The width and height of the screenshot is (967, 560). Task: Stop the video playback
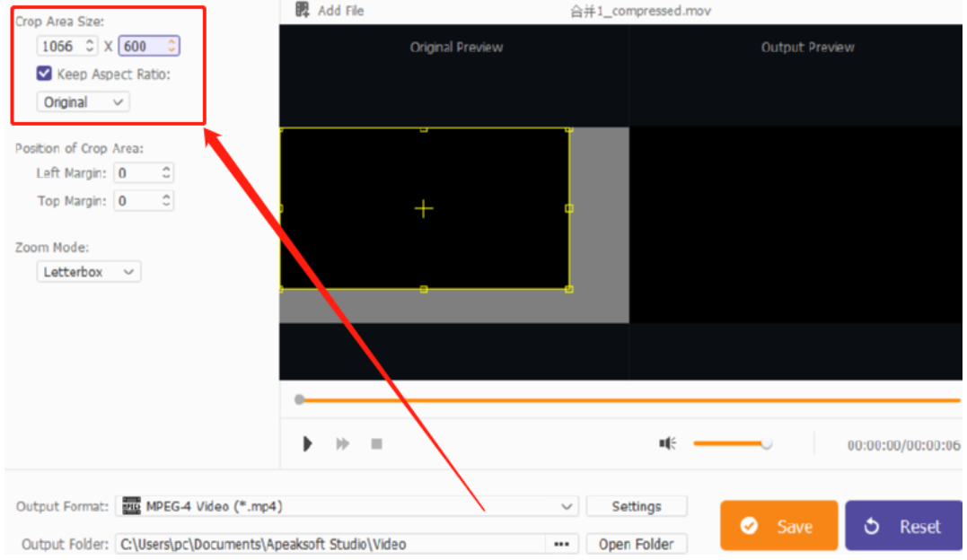[x=377, y=443]
